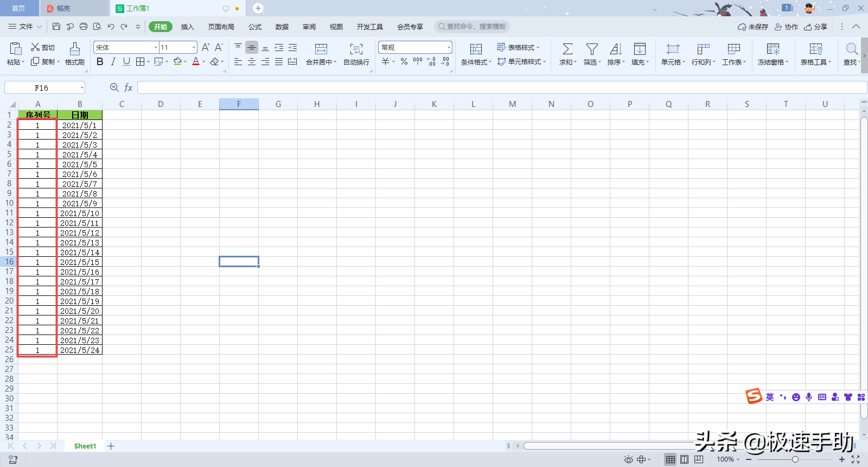
Task: Click the Merge and Center (合并居中) icon
Action: click(x=321, y=49)
